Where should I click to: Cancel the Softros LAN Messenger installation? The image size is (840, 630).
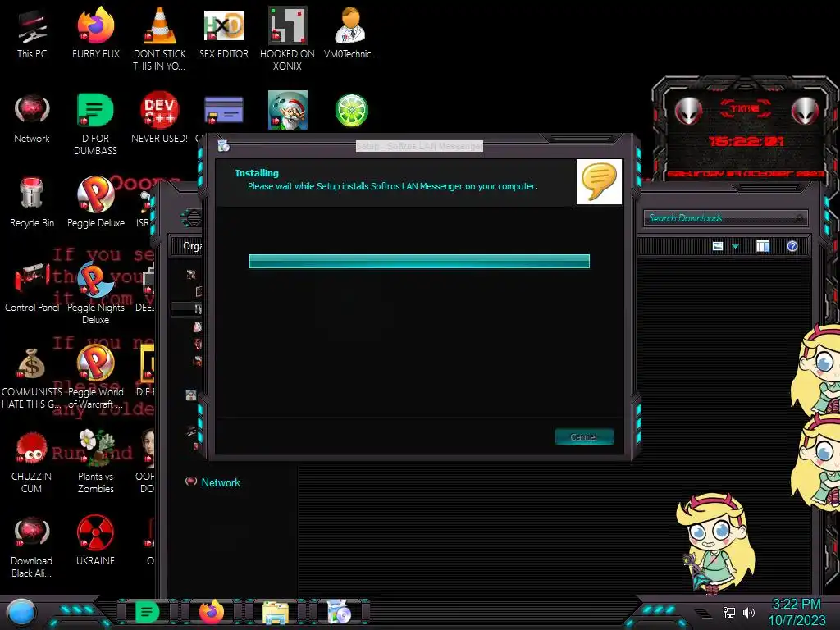point(584,436)
